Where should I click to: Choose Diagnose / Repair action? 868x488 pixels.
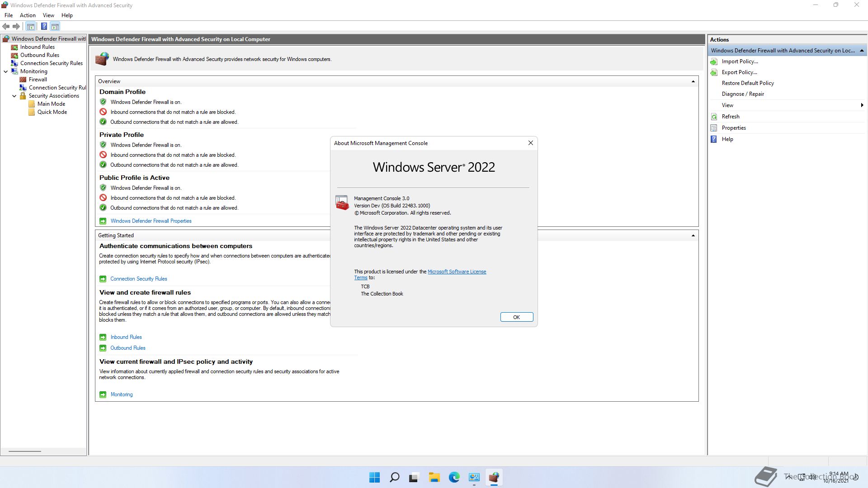743,94
